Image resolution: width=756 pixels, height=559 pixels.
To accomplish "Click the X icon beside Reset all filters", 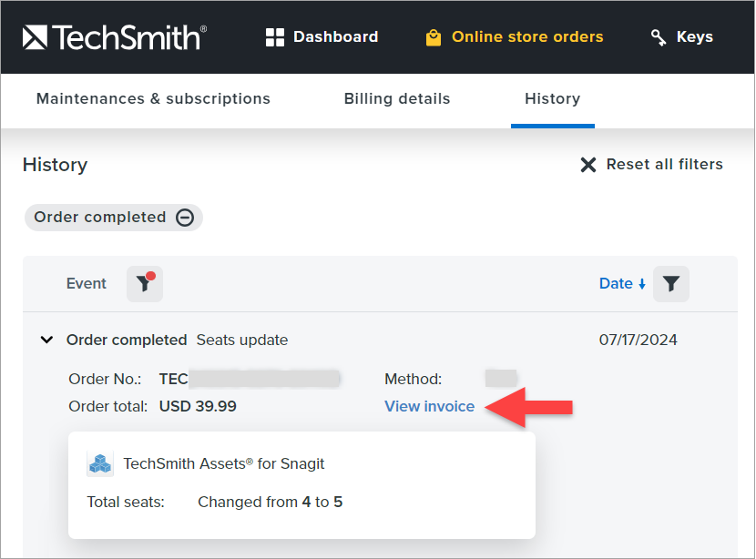I will [589, 165].
